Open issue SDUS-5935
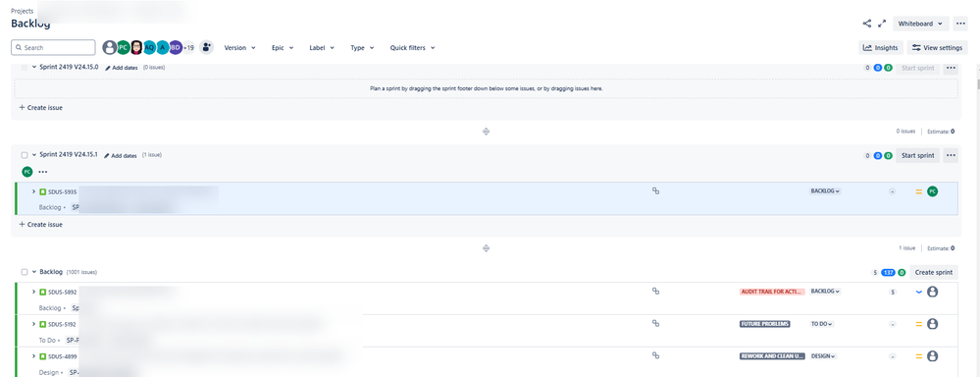The height and width of the screenshot is (377, 980). 63,192
